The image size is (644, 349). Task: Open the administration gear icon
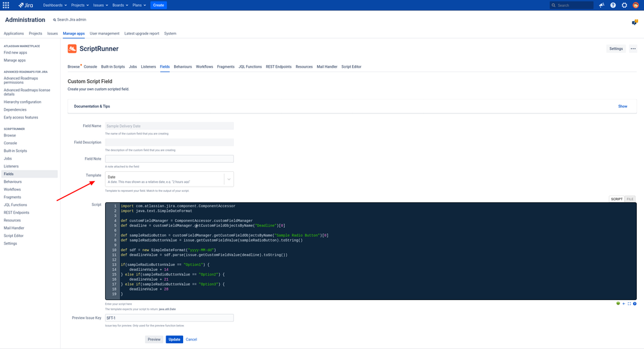coord(624,5)
